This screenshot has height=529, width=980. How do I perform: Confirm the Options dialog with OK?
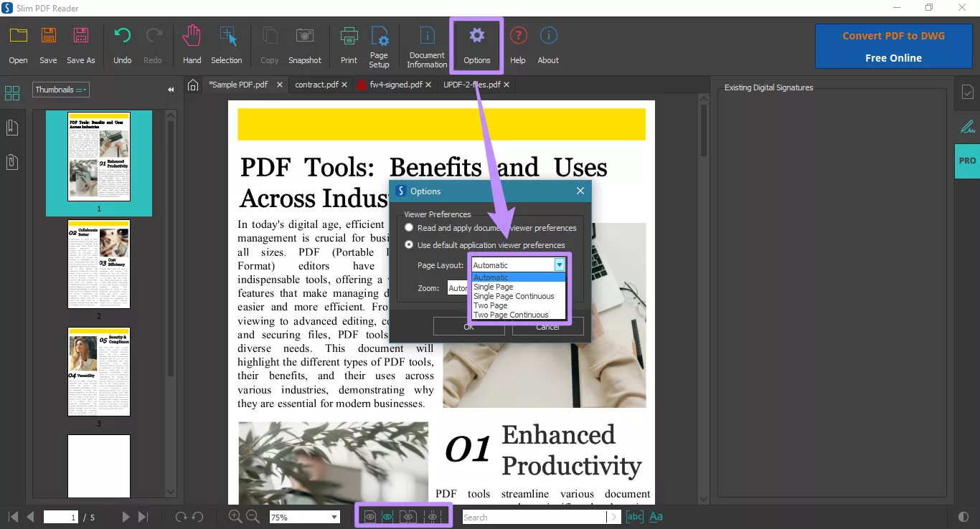pos(468,326)
